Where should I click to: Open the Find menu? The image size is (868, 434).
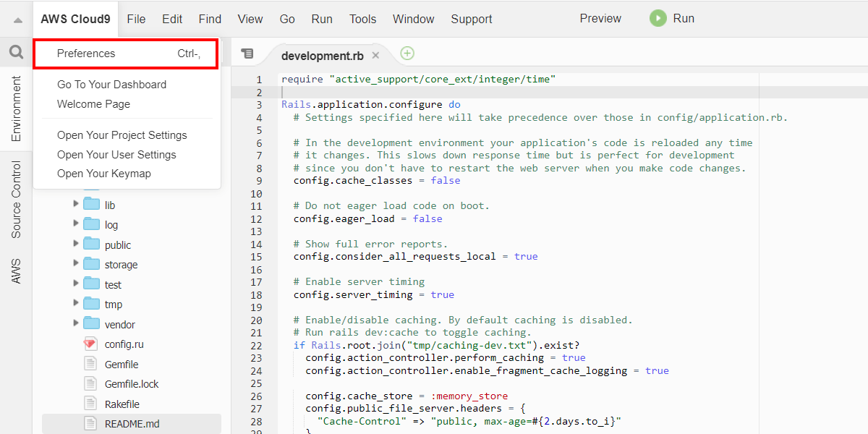pyautogui.click(x=210, y=20)
